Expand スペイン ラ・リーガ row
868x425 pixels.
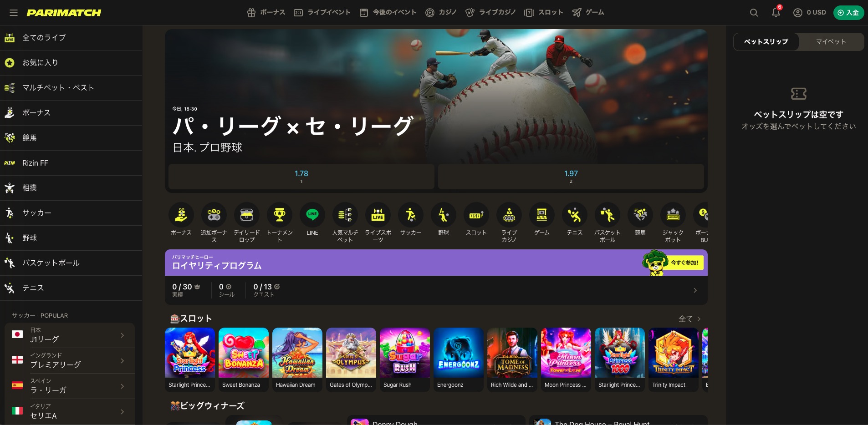pos(70,386)
